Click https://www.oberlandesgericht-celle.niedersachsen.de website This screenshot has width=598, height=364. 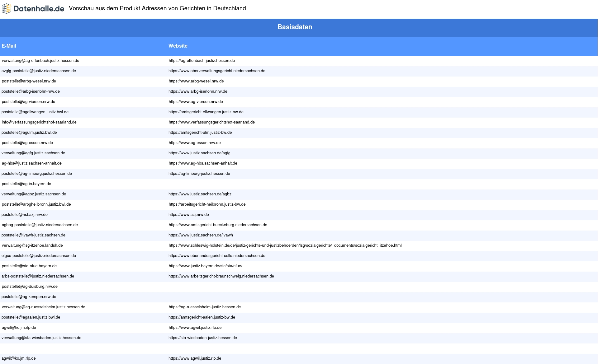click(x=217, y=256)
